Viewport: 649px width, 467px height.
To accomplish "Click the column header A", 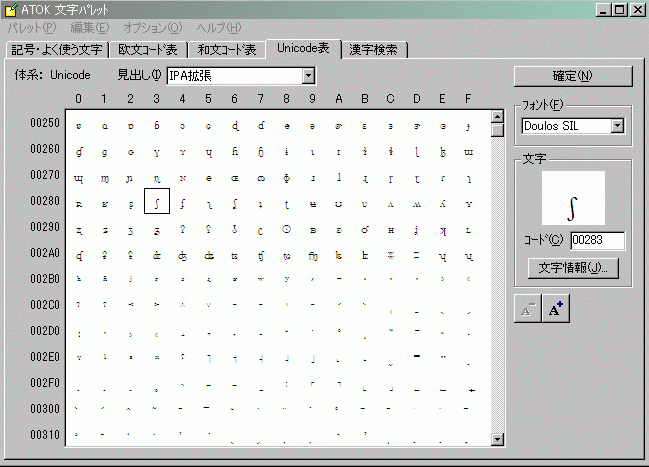I will click(x=339, y=99).
